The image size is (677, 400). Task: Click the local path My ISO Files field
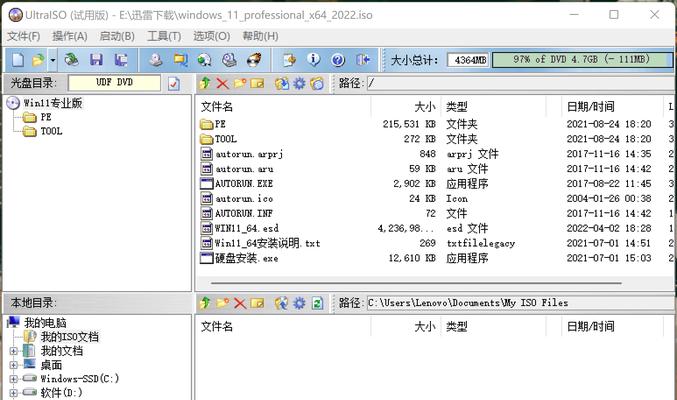pyautogui.click(x=521, y=303)
